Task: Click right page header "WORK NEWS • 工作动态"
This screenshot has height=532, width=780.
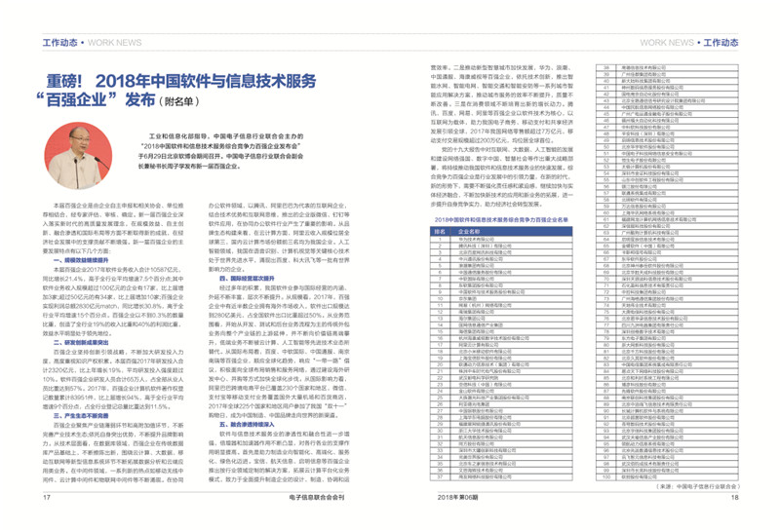Action: click(689, 43)
